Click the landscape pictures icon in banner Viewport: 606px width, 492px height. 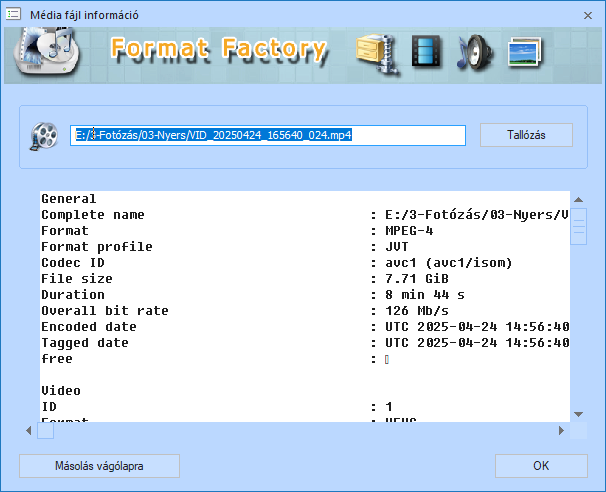coord(525,52)
